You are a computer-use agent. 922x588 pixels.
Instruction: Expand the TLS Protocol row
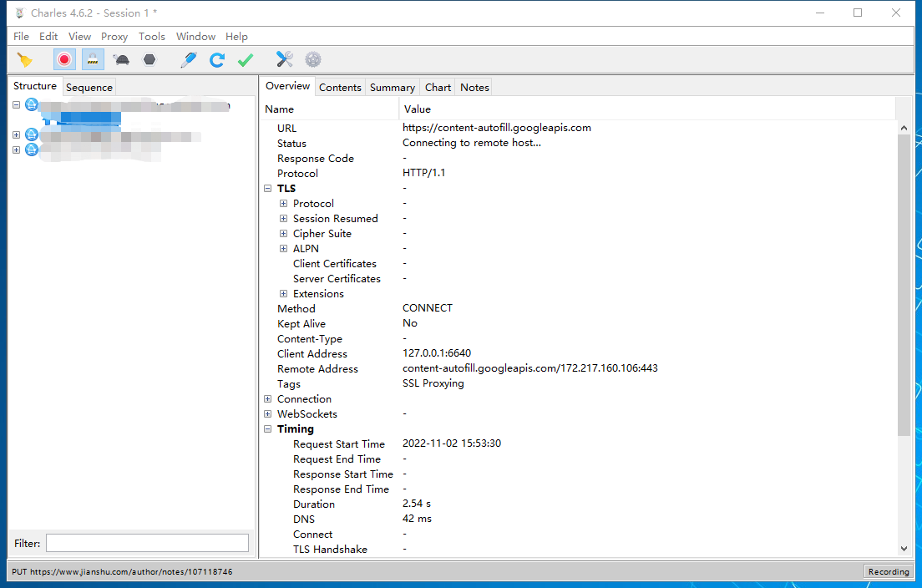[283, 204]
